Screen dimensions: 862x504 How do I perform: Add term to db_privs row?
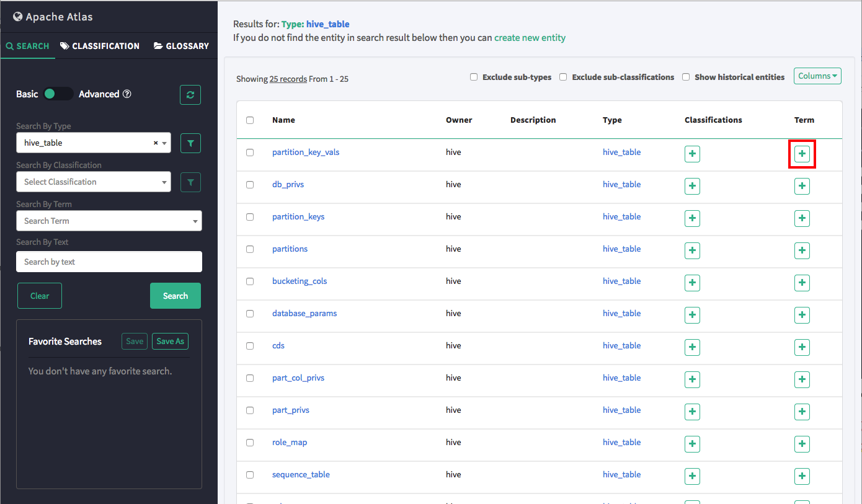pyautogui.click(x=802, y=186)
